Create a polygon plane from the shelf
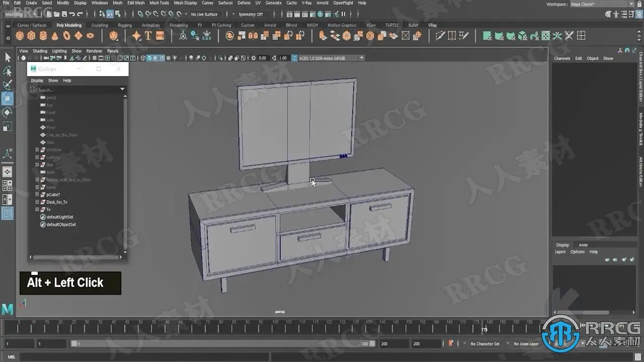This screenshot has height=362, width=644. [x=78, y=36]
